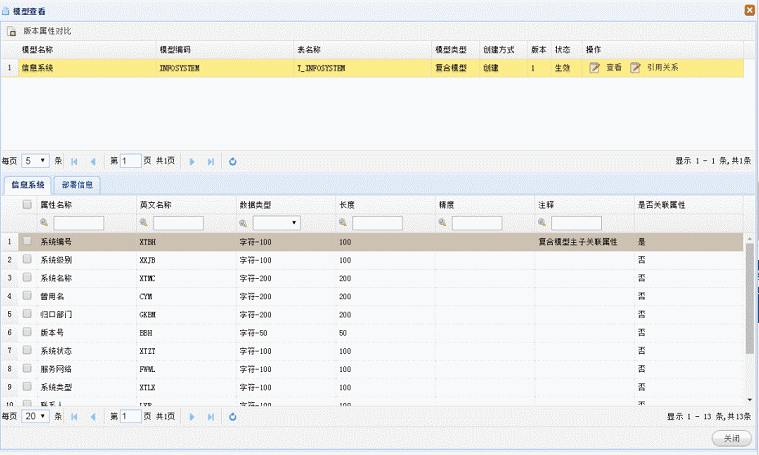Click the 查看 edit icon in 信息系统 row

tap(595, 68)
